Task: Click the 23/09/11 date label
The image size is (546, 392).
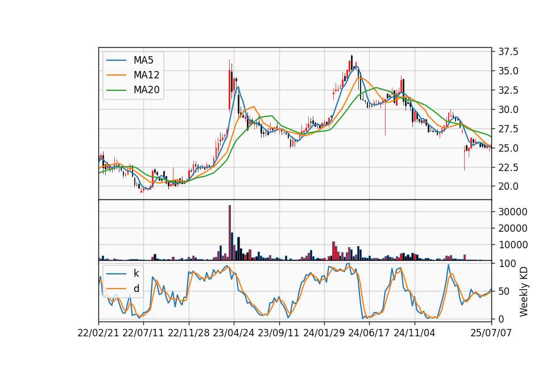Action: tap(279, 333)
